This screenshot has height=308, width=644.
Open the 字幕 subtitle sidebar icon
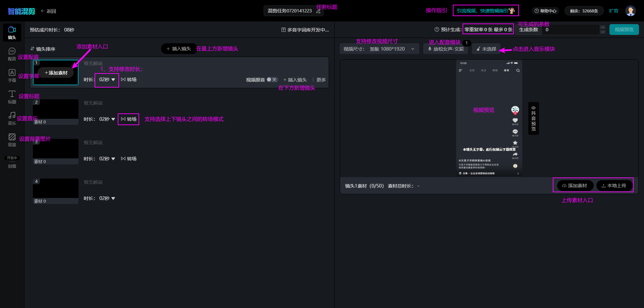(12, 75)
